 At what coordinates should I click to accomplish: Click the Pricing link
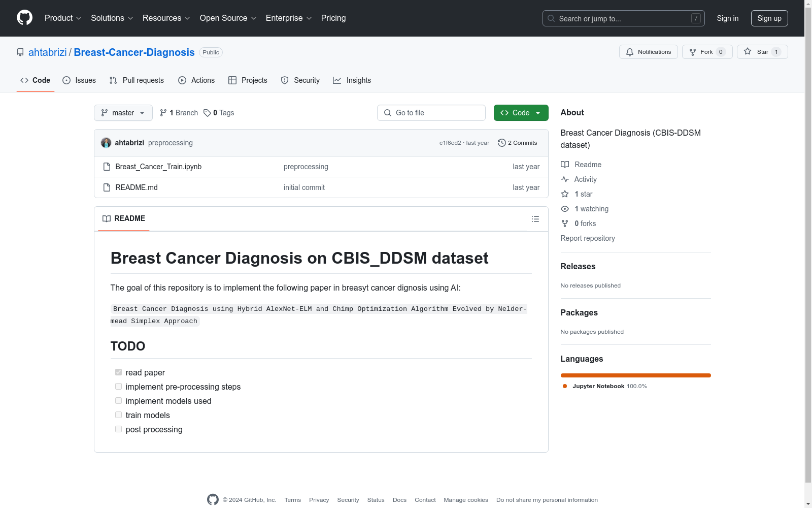[x=333, y=18]
